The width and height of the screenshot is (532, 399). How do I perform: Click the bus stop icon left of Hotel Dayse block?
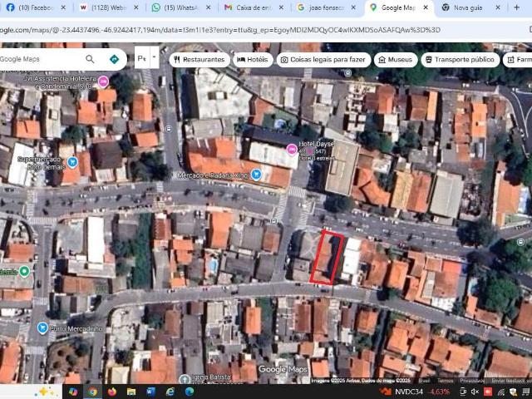coord(168,129)
